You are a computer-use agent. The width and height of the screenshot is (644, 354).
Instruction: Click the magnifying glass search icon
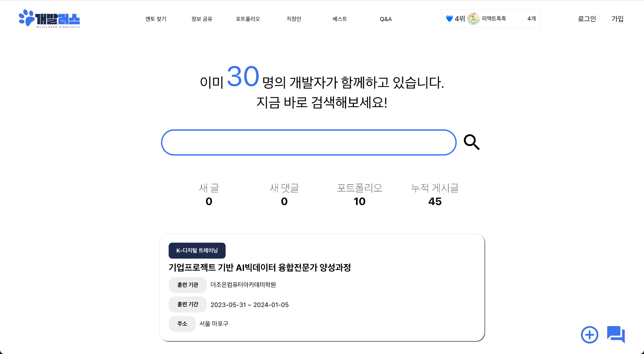tap(471, 142)
